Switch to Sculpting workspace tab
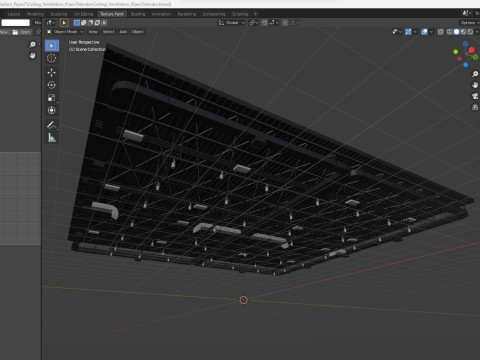The height and width of the screenshot is (360, 480). click(x=59, y=14)
